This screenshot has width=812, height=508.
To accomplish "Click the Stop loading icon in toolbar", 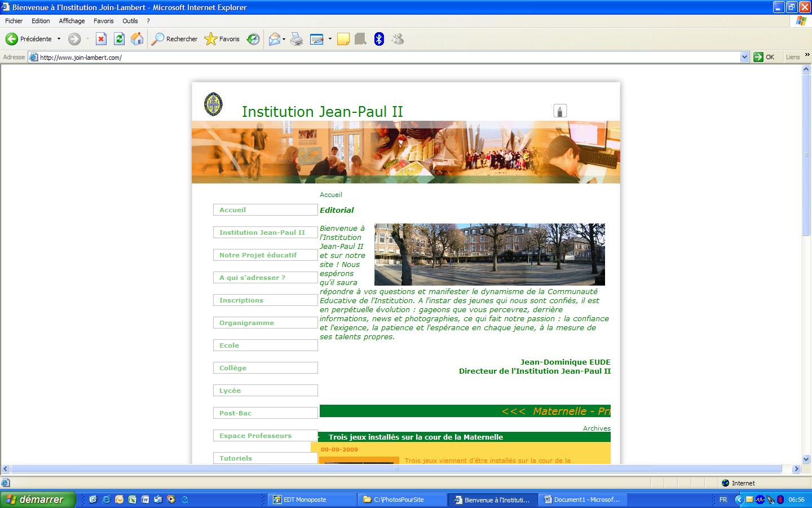I will tap(101, 39).
